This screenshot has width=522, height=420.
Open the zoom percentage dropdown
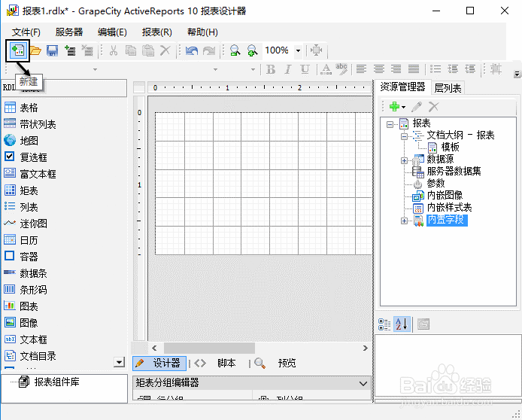coord(299,50)
